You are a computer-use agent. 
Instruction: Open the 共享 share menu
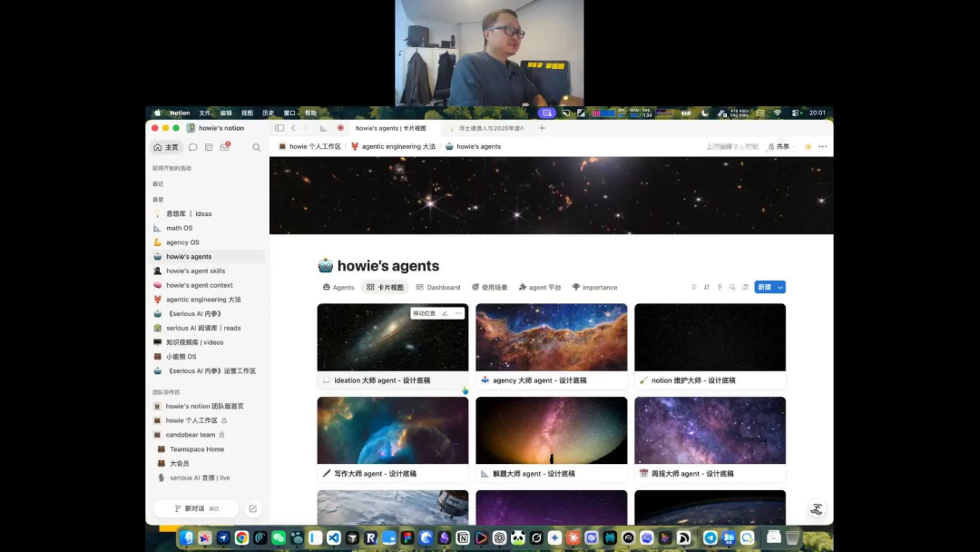[x=779, y=147]
